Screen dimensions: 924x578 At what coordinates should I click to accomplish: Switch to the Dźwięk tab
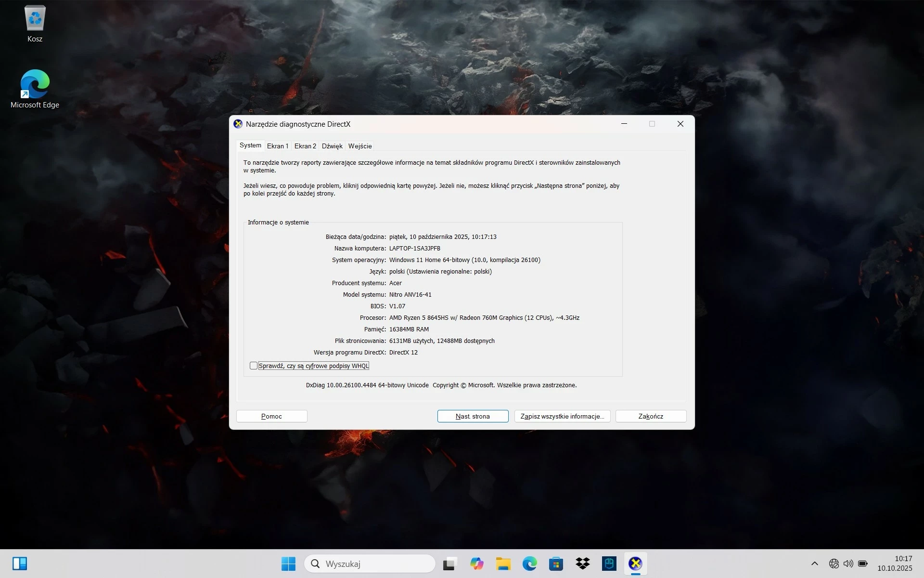332,146
